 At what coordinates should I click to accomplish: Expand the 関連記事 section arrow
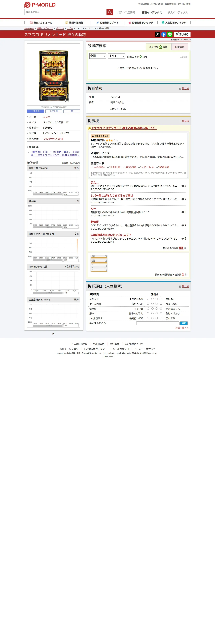(x=28, y=147)
